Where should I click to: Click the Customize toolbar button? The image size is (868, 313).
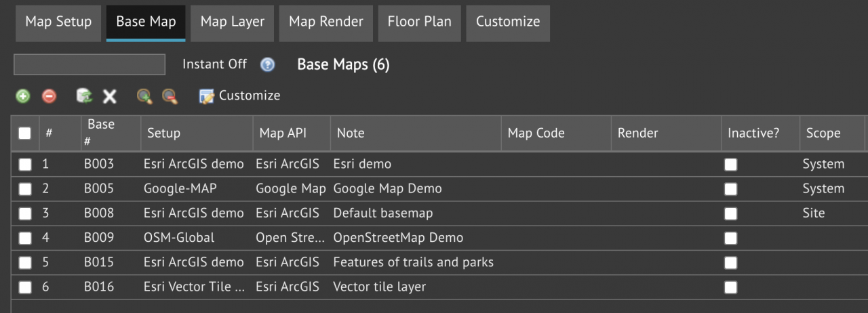[239, 96]
